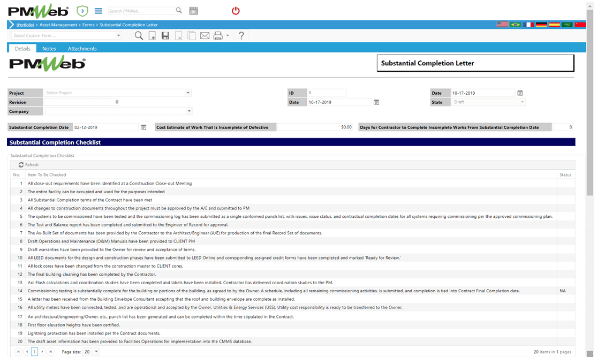Image resolution: width=605 pixels, height=364 pixels.
Task: Click the print icon
Action: click(218, 36)
